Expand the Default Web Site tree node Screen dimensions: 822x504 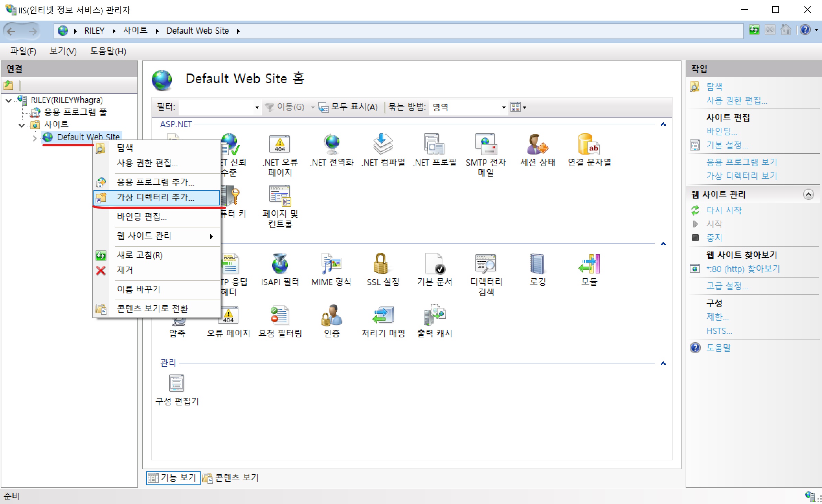[x=35, y=138]
